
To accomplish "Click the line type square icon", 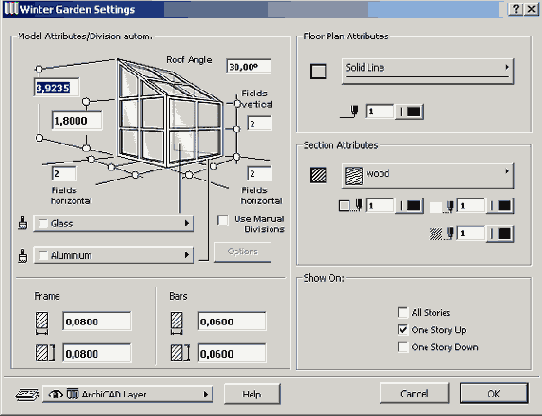I will point(318,71).
